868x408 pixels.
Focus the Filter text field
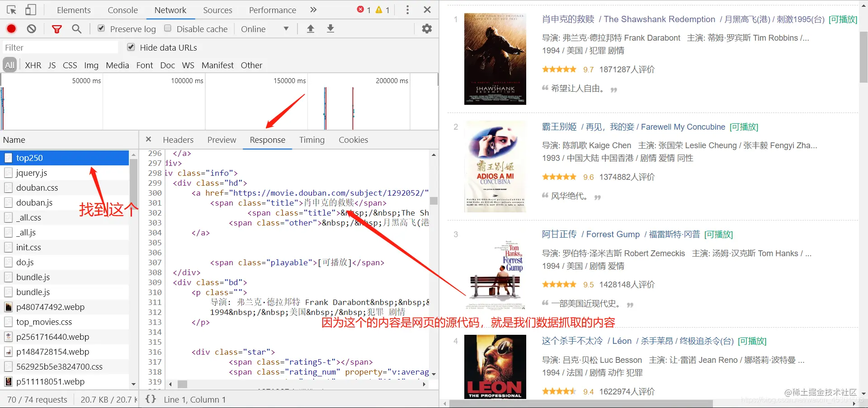coord(60,47)
